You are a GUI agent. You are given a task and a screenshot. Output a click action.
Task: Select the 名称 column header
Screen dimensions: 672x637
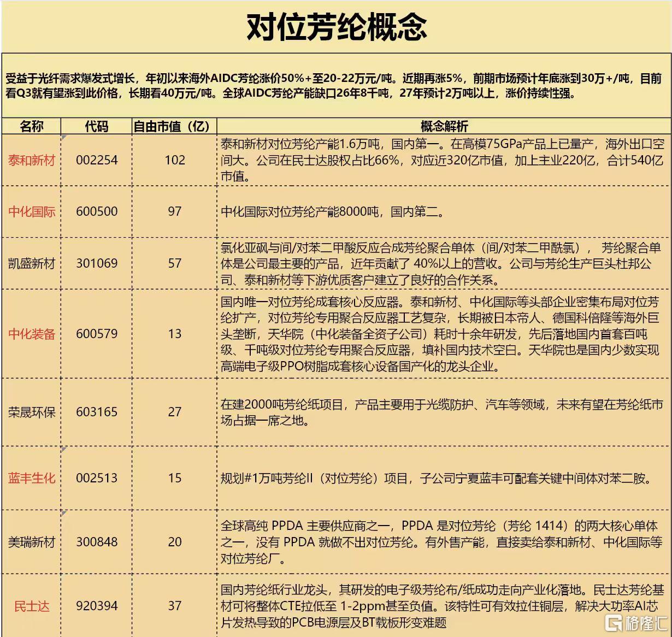tap(31, 126)
